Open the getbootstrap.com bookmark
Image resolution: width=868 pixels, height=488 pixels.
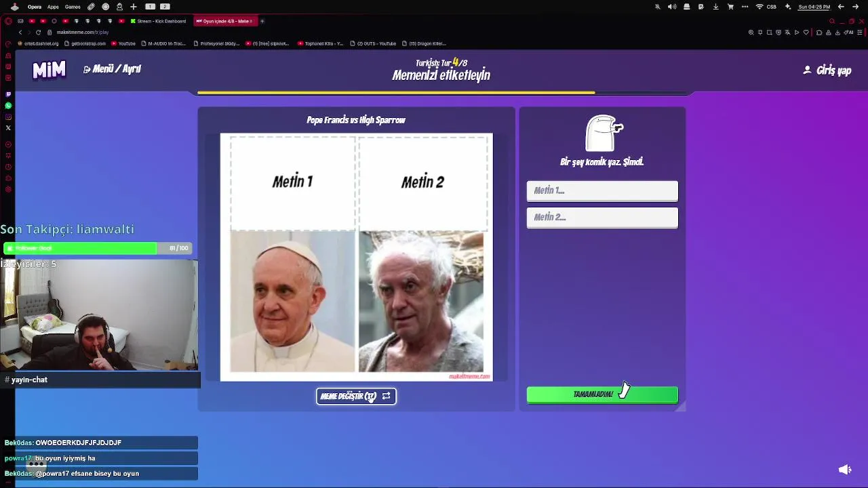click(x=85, y=43)
